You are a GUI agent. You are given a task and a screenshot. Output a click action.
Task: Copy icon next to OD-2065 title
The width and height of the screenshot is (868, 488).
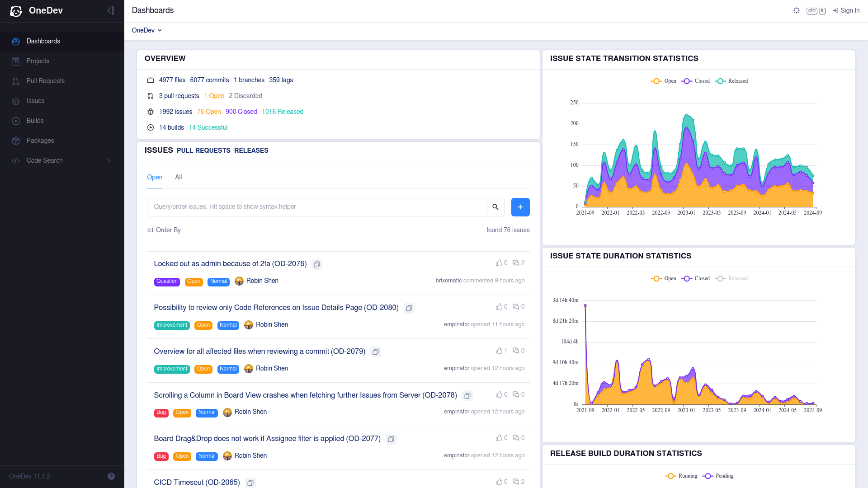250,483
